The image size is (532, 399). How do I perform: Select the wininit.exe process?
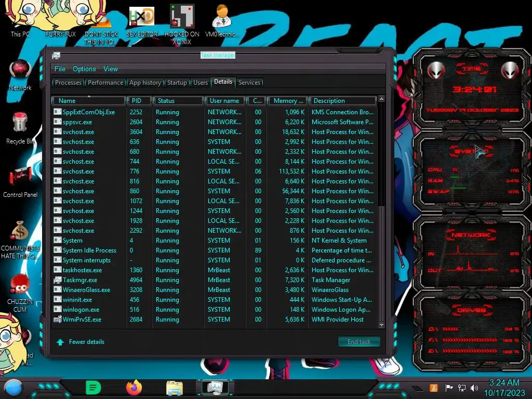coord(214,300)
